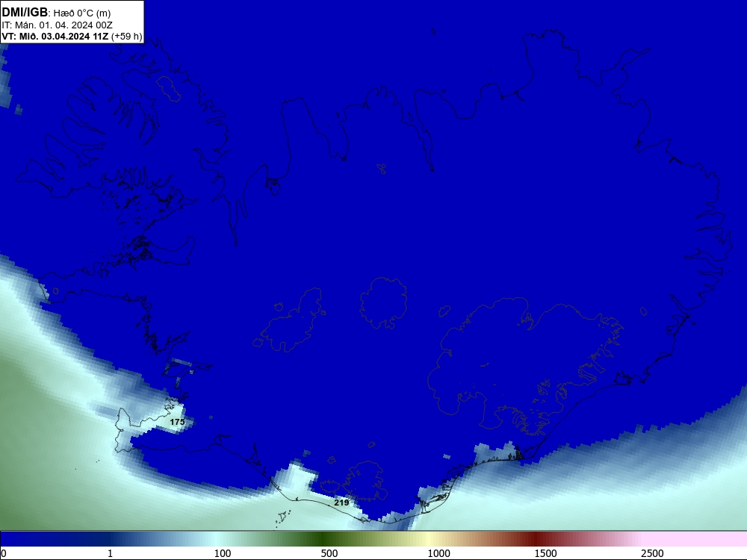
Task: Click the DMI/IGB title label
Action: 25,13
